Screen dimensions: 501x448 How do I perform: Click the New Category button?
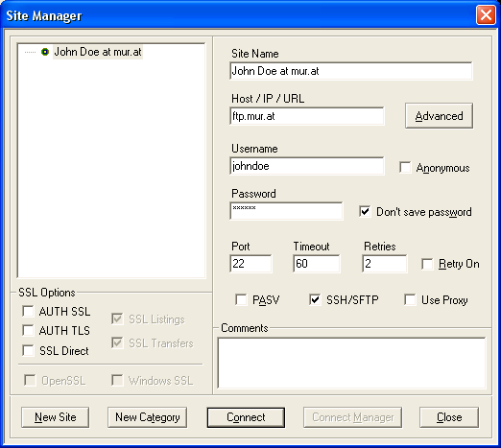point(148,417)
